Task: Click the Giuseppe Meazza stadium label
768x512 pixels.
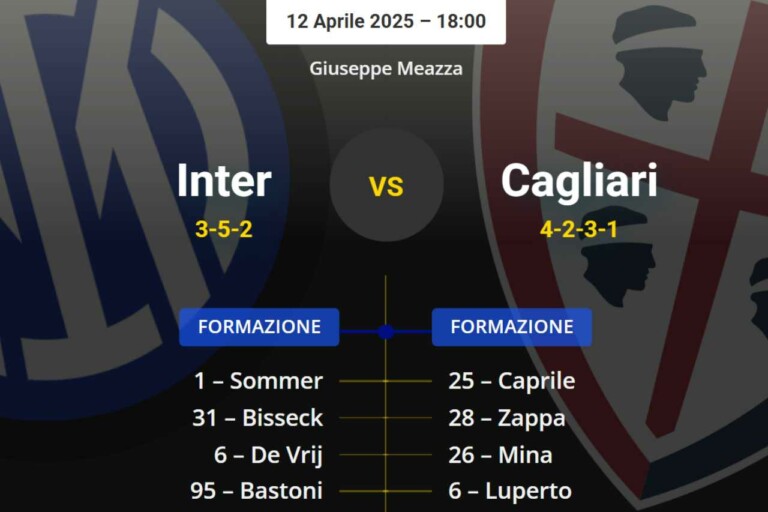Action: pyautogui.click(x=386, y=69)
